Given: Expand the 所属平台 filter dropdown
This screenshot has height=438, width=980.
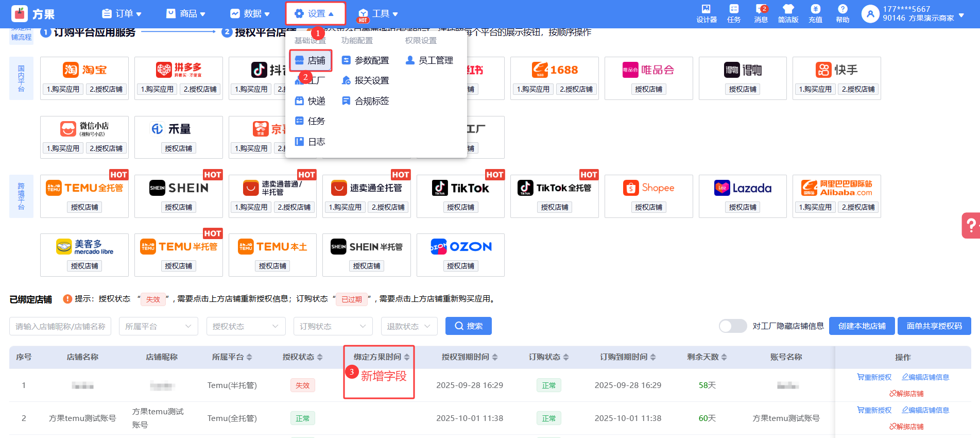Looking at the screenshot, I should click(x=158, y=326).
